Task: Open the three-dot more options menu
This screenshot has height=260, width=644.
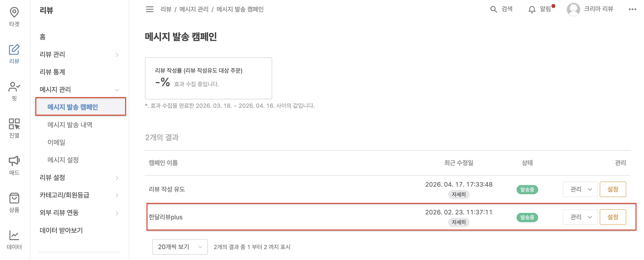Action: tap(632, 9)
